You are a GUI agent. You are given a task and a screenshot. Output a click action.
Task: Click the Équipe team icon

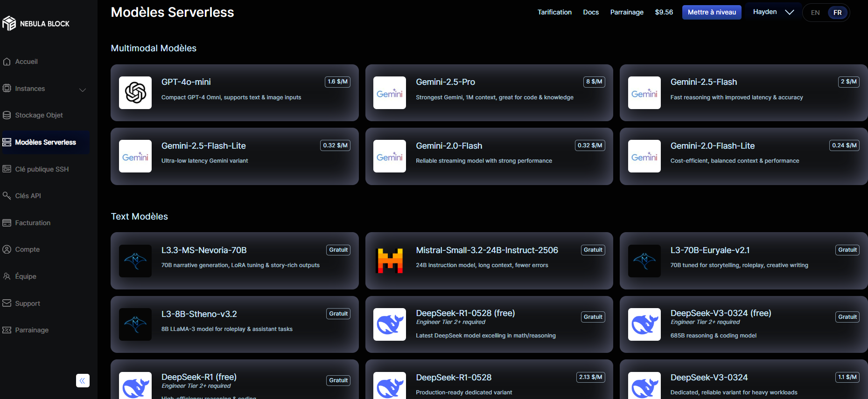pyautogui.click(x=7, y=276)
